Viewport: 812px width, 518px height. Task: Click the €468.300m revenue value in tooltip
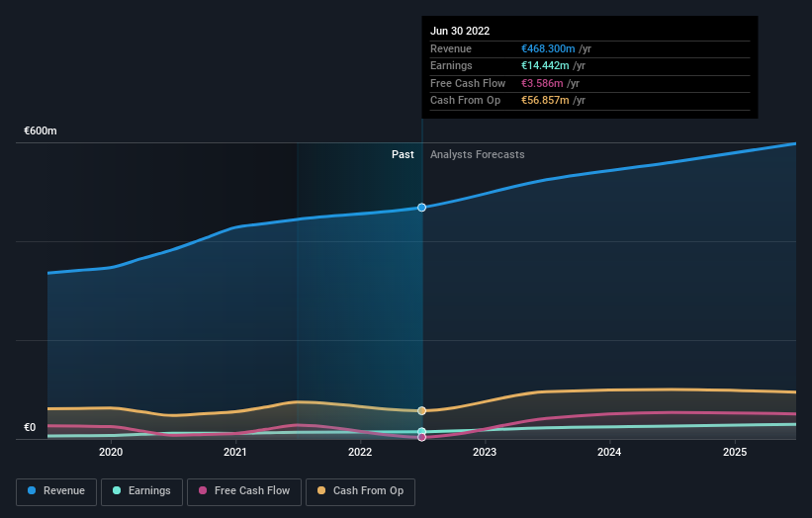(x=548, y=48)
